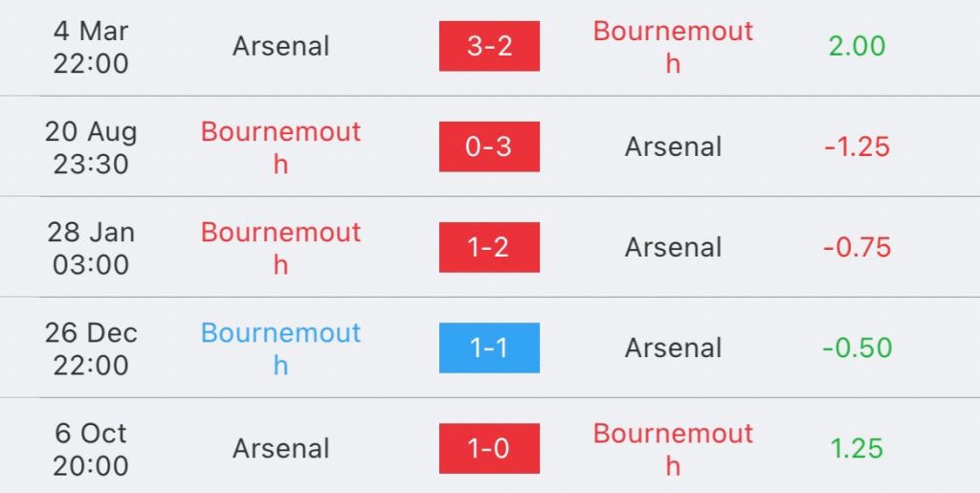Click the 3-2 score badge

(489, 46)
